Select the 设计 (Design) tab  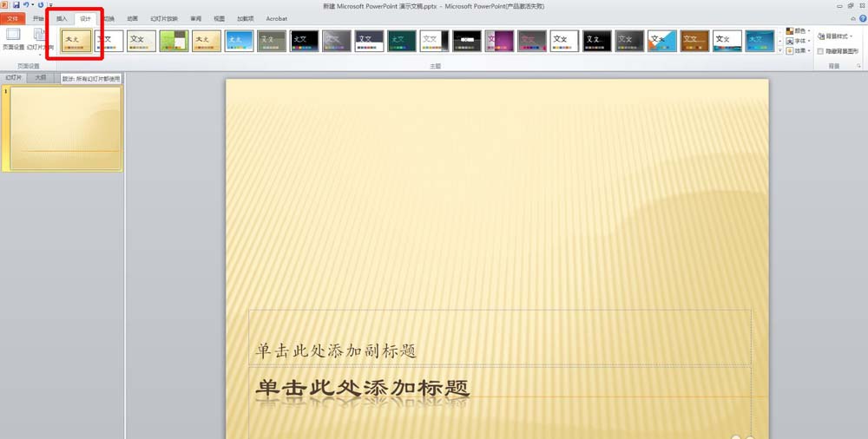[85, 19]
